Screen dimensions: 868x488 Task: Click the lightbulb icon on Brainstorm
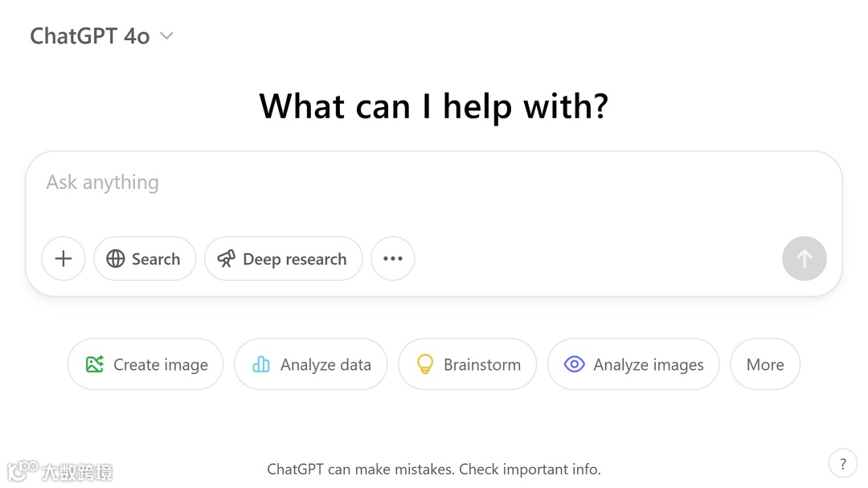424,364
